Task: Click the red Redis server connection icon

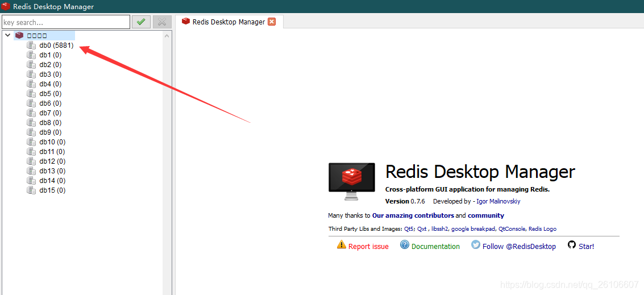Action: pyautogui.click(x=19, y=35)
